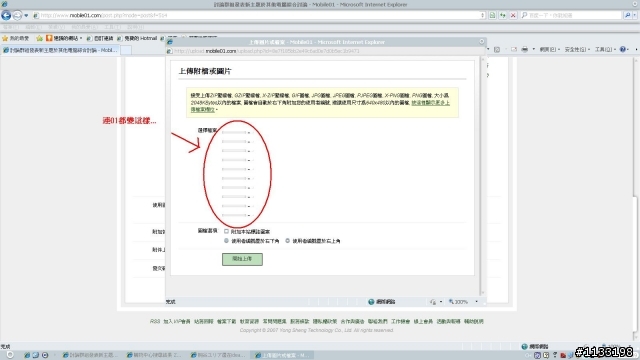Click the popup status bar protected mode icon
The width and height of the screenshot is (640, 360).
[x=433, y=302]
